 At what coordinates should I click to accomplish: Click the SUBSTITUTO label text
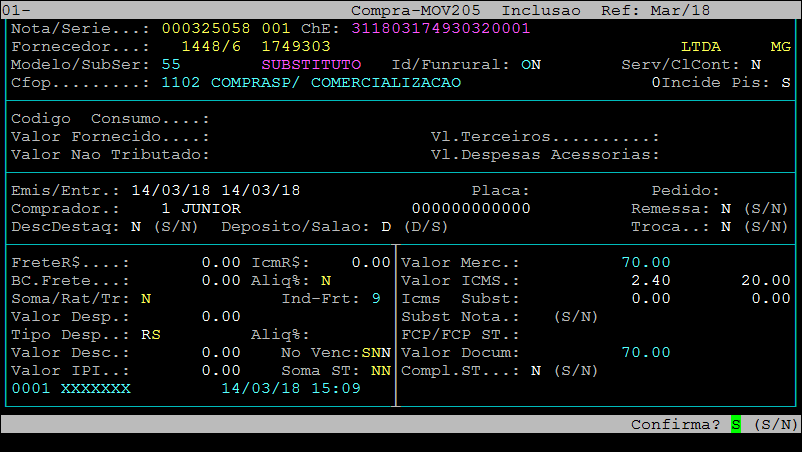(311, 64)
